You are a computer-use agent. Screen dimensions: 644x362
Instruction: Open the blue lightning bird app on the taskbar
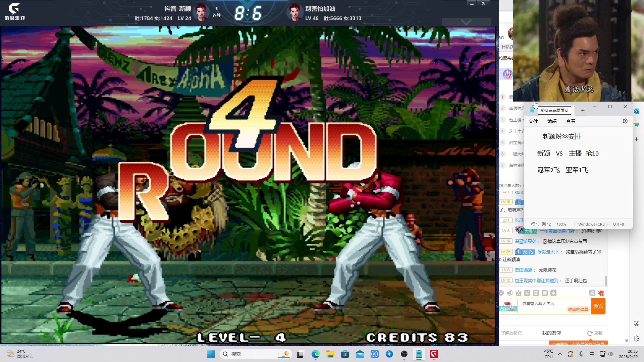coord(389,354)
